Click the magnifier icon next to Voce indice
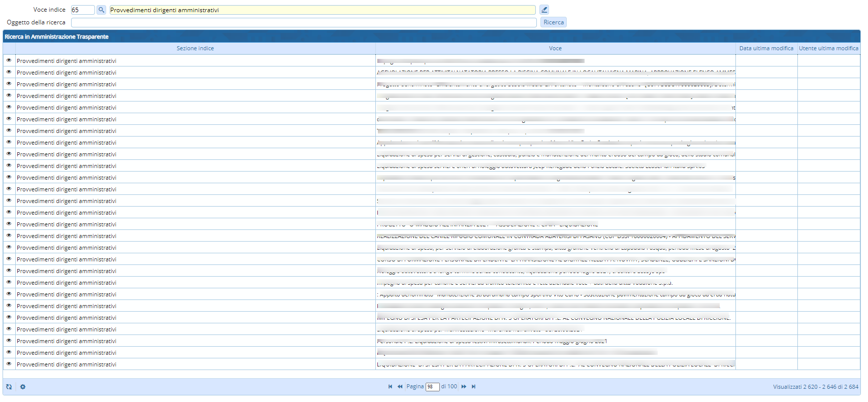 tap(101, 10)
